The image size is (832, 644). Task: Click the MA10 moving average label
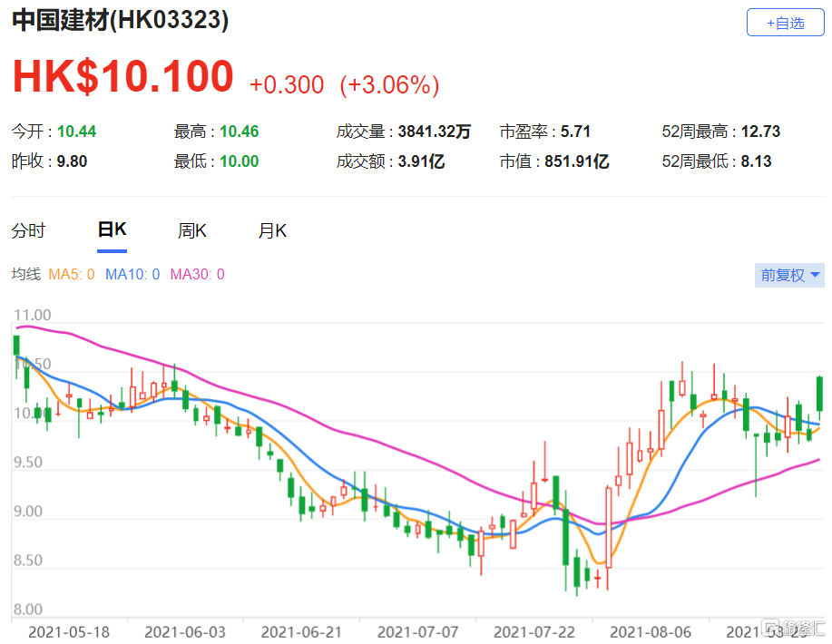pos(132,274)
